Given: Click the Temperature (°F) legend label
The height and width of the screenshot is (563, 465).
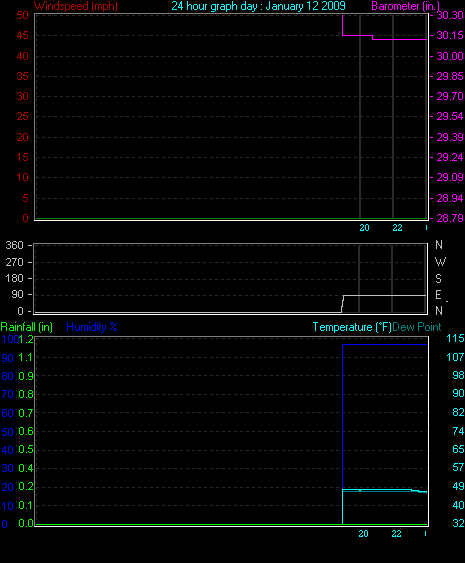Looking at the screenshot, I should click(352, 327).
